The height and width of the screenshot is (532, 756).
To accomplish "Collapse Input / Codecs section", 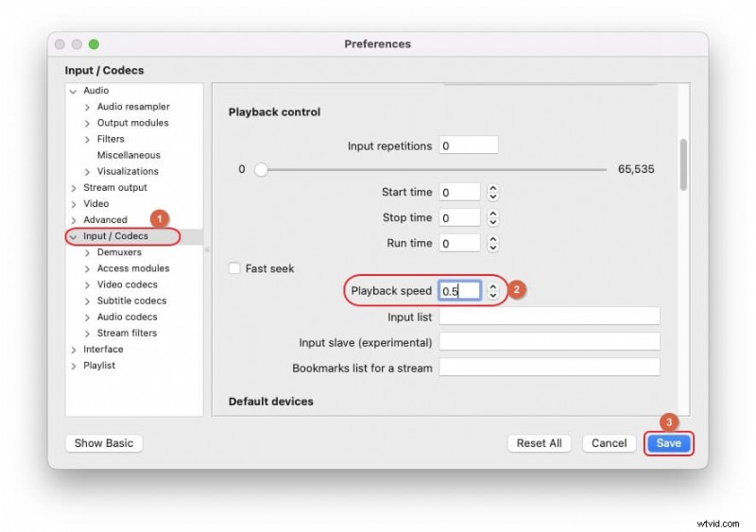I will click(74, 237).
